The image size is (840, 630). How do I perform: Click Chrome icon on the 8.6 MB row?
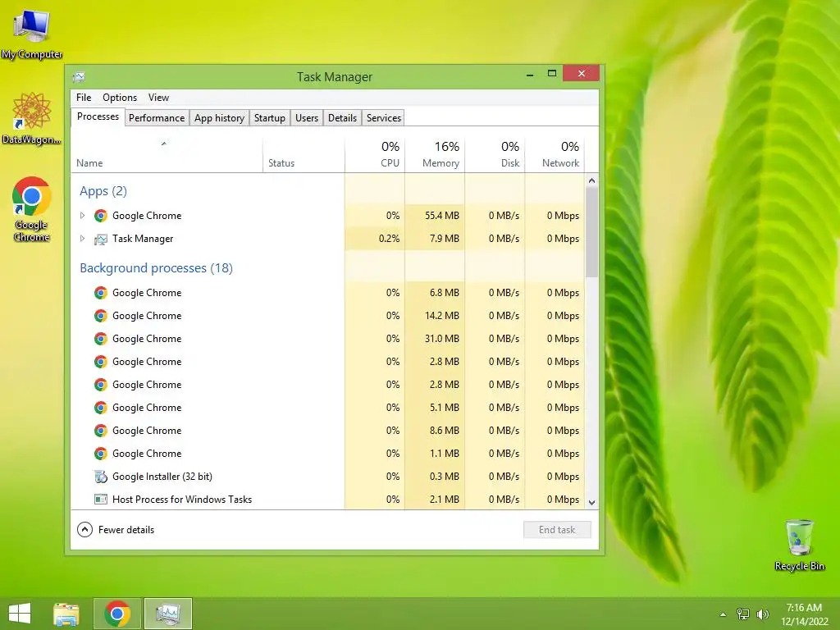[x=101, y=431]
